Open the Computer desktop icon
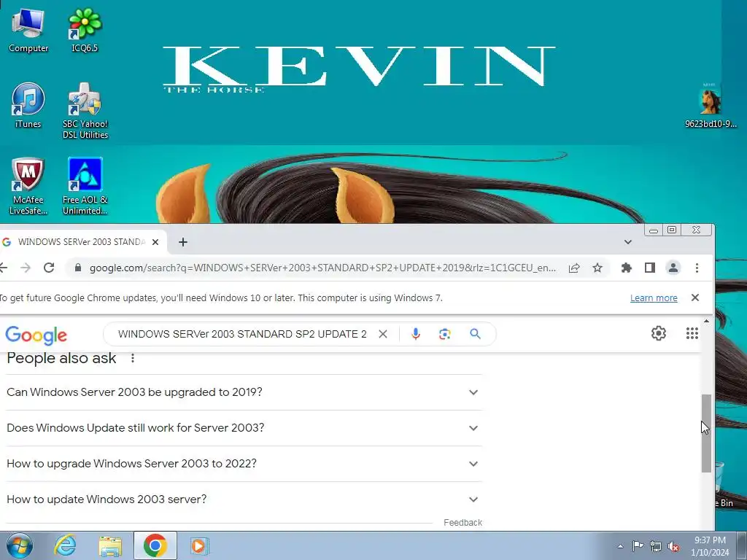Viewport: 747px width, 560px height. pyautogui.click(x=28, y=30)
